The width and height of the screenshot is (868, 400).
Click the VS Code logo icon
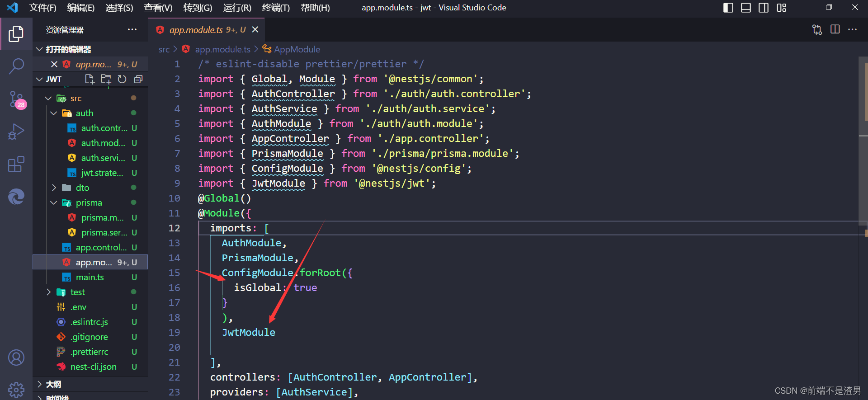click(12, 7)
